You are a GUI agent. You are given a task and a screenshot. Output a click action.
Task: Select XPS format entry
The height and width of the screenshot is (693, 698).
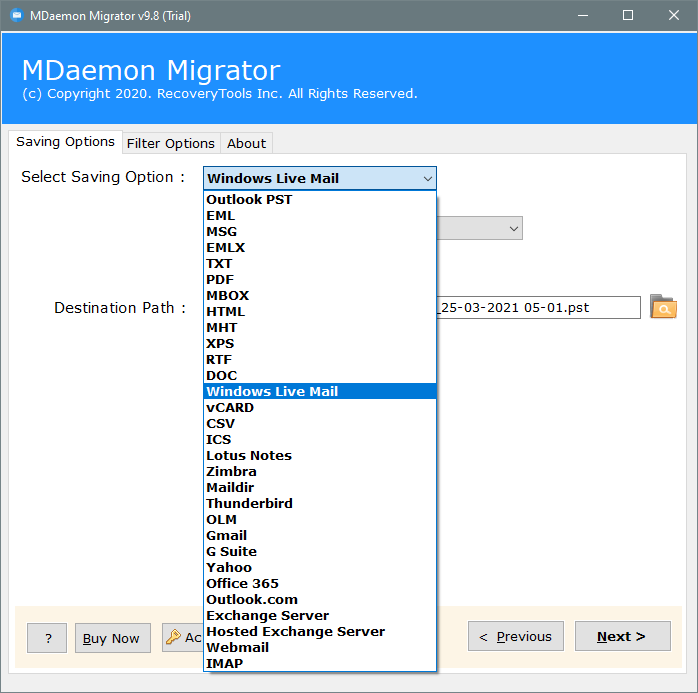coord(320,344)
